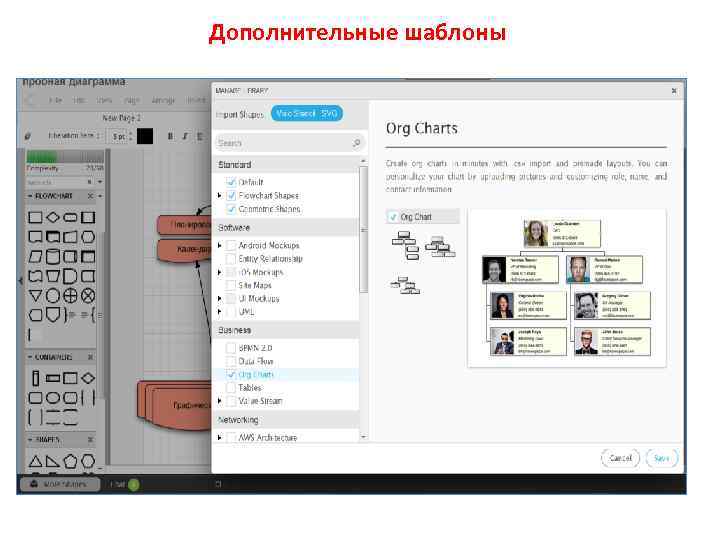Viewport: 720px width, 540px height.
Task: Select the Document flowchart shape
Action: pyautogui.click(x=35, y=237)
